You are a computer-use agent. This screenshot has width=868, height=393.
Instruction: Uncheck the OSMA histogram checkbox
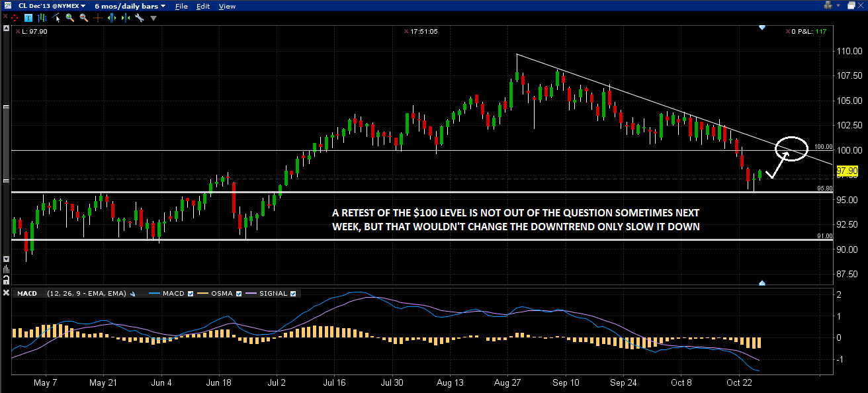(238, 293)
